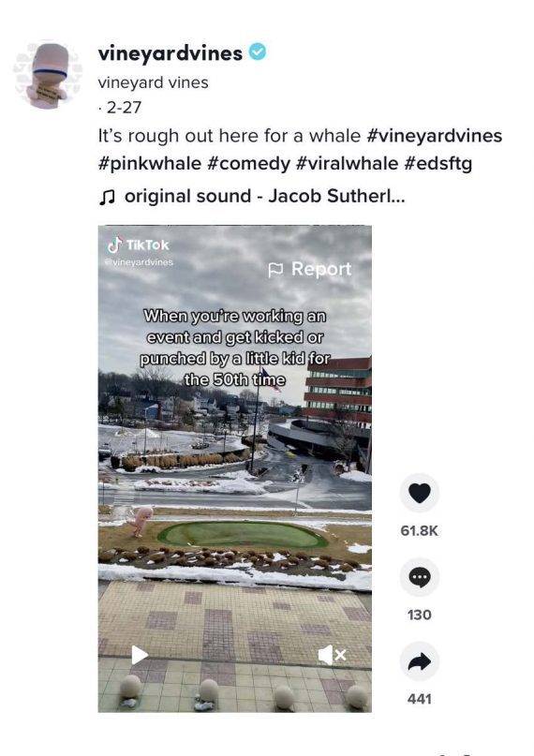Click the Report text button
Viewport: 534px width, 756px height.
tap(321, 269)
